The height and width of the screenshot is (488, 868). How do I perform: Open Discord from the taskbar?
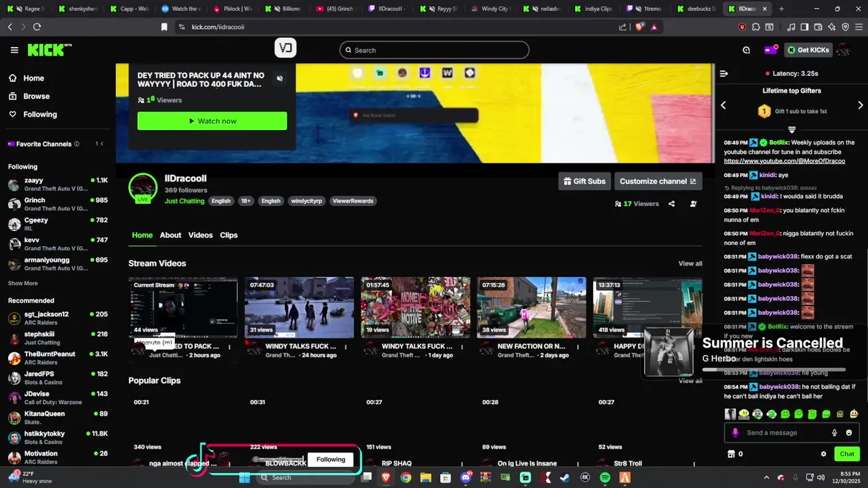[x=466, y=477]
